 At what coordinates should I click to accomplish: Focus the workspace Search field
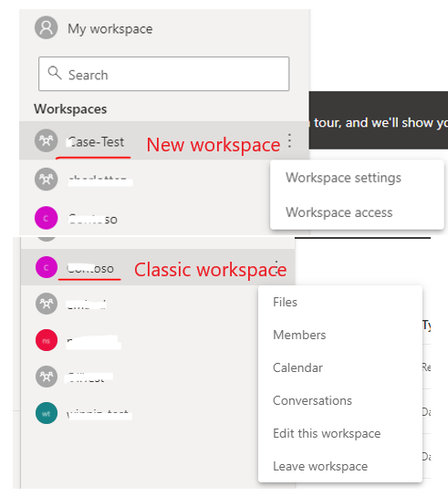(163, 74)
